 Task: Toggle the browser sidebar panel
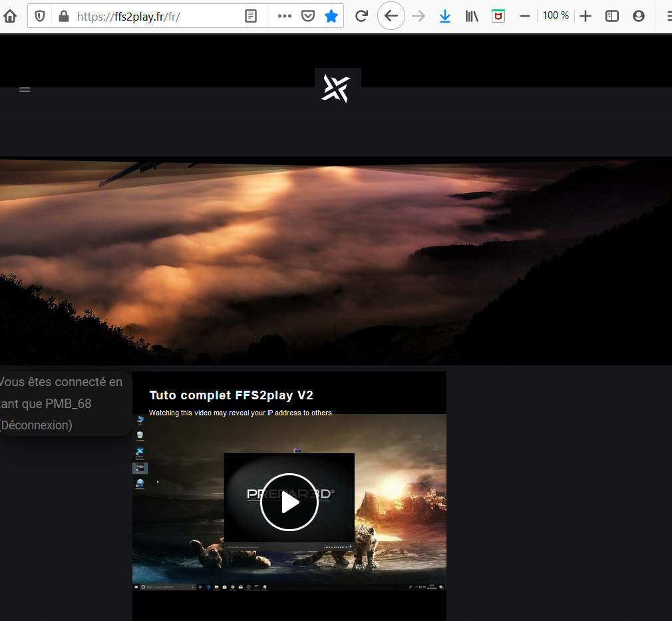click(x=612, y=16)
